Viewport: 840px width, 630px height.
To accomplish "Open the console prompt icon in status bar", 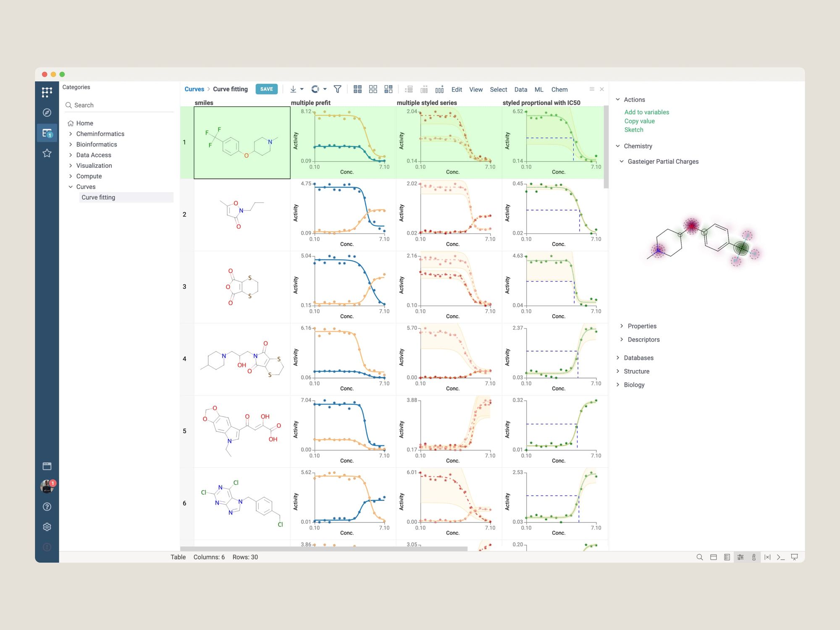I will [781, 557].
